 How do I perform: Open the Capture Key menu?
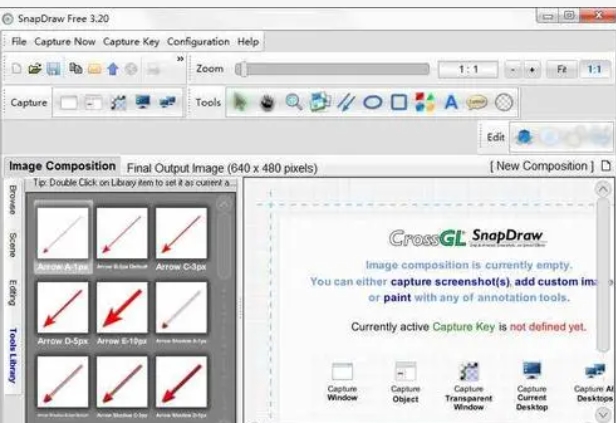coord(131,42)
